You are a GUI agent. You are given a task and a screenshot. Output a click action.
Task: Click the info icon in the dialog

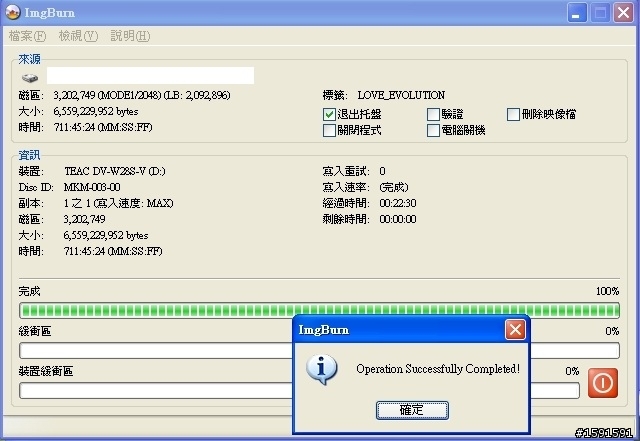[322, 369]
